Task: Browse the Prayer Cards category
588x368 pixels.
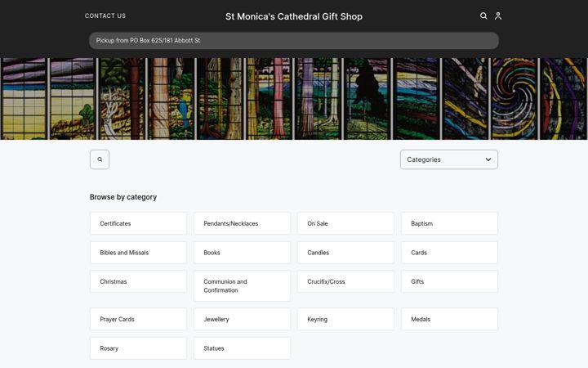Action: coord(138,319)
